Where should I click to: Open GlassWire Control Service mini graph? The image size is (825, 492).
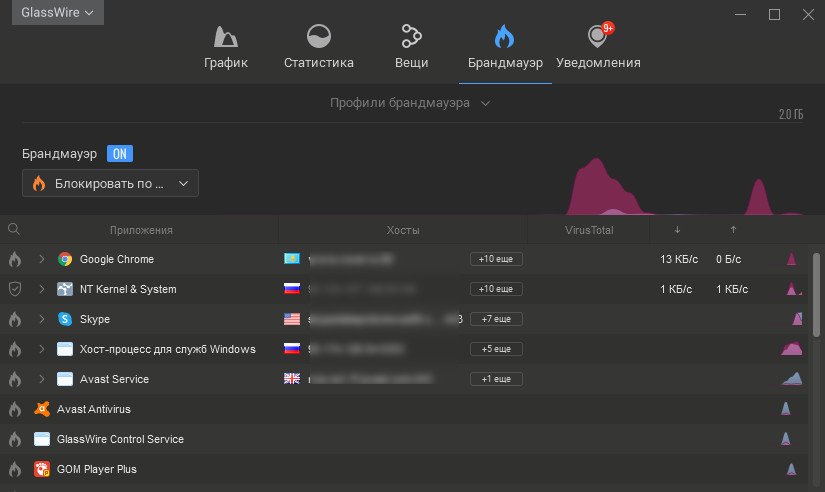[786, 438]
